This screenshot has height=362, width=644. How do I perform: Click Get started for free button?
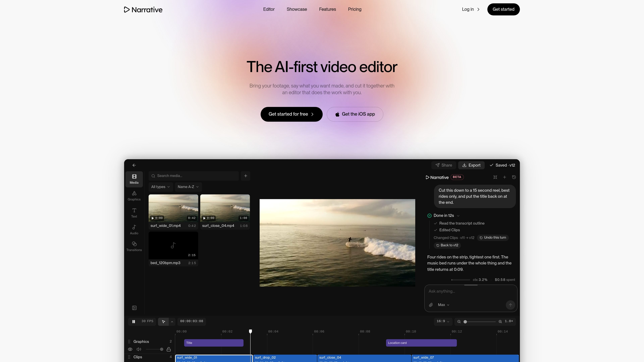(x=291, y=114)
